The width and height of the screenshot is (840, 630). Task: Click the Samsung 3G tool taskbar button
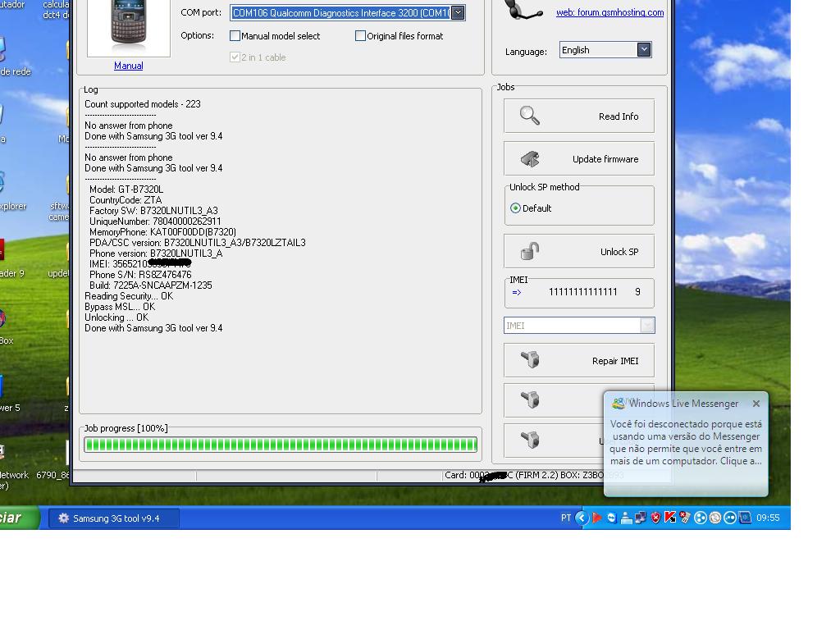(x=114, y=518)
